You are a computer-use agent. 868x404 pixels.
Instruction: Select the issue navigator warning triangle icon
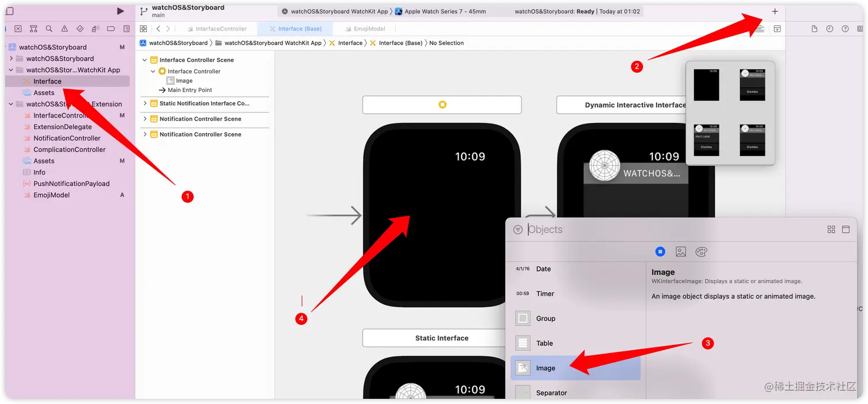pyautogui.click(x=64, y=29)
